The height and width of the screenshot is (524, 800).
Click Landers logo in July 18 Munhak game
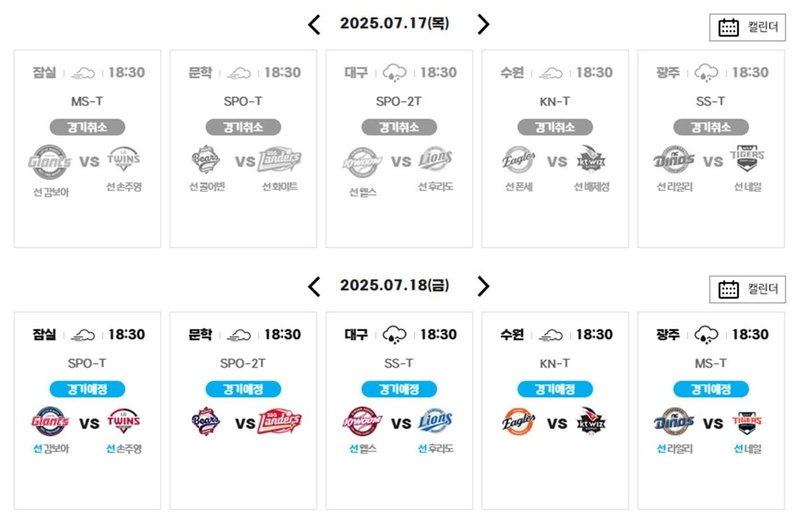click(x=280, y=421)
